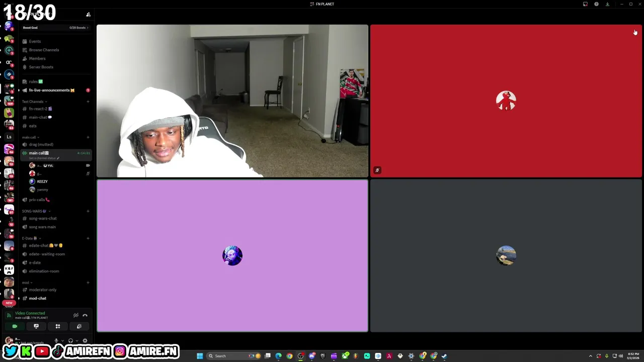Toggle camera on or off
Viewport: 644px width, 362px height.
pyautogui.click(x=15, y=326)
